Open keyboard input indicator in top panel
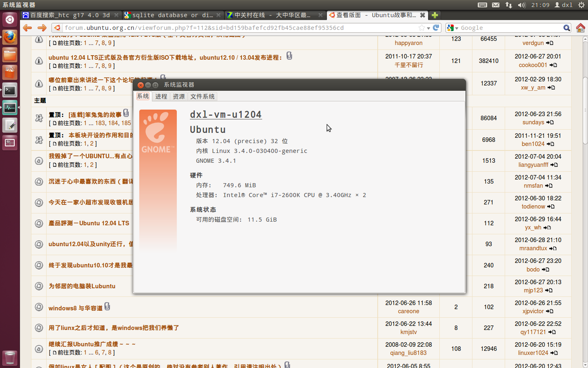The image size is (588, 368). 482,5
